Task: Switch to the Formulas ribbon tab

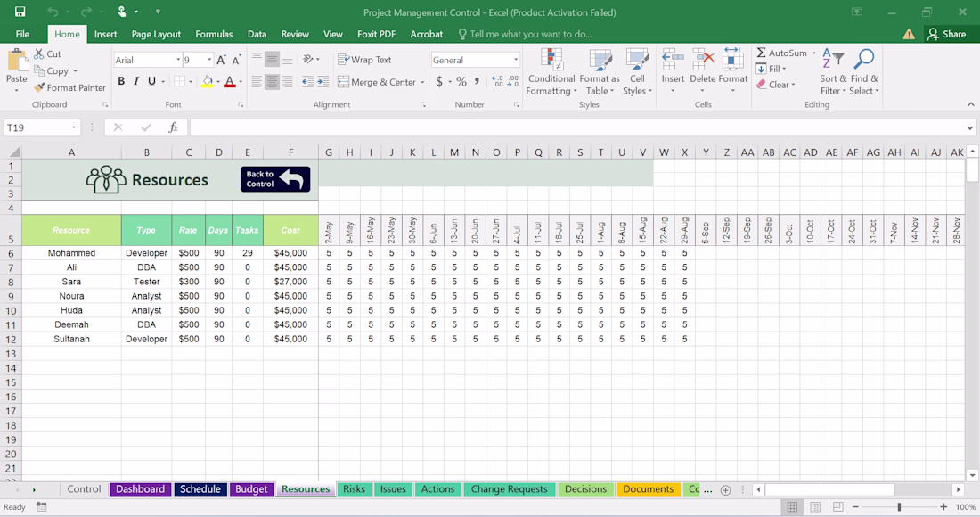Action: tap(214, 35)
